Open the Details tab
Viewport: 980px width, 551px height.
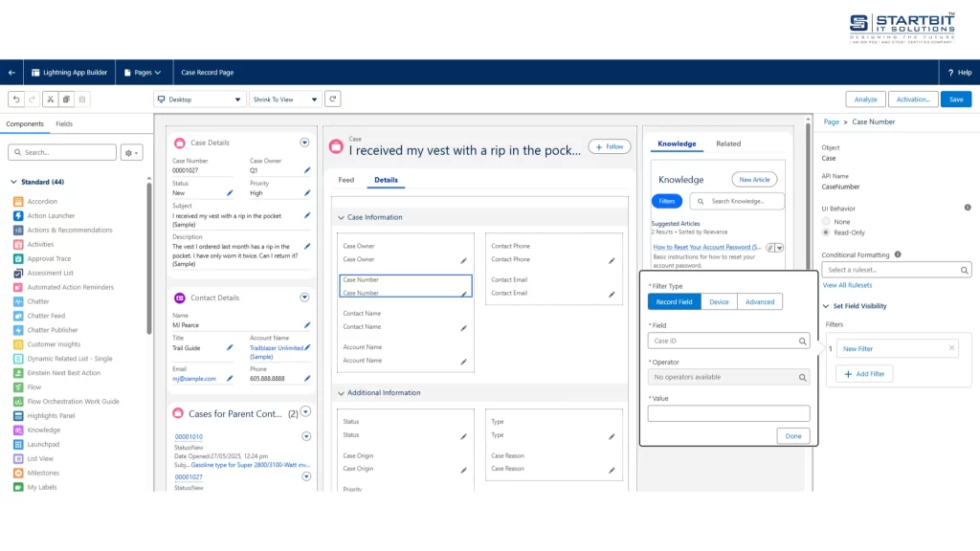coord(387,180)
